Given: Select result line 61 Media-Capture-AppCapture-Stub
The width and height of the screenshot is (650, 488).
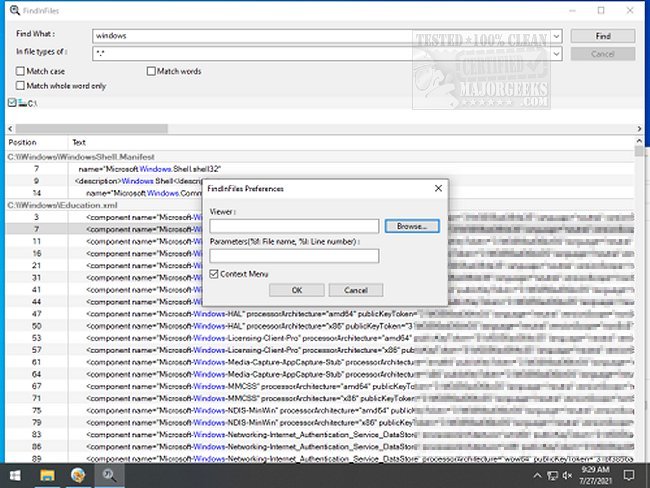Looking at the screenshot, I should 320,362.
